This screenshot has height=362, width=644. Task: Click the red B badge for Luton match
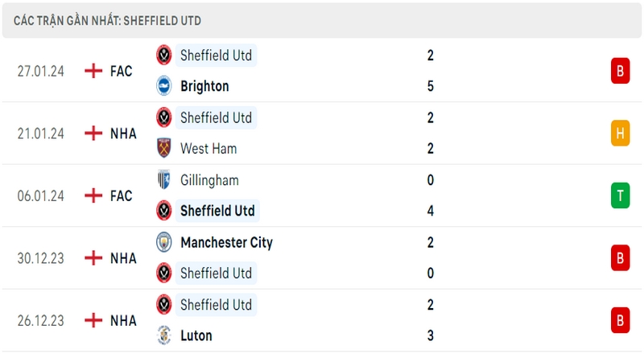[x=620, y=320]
